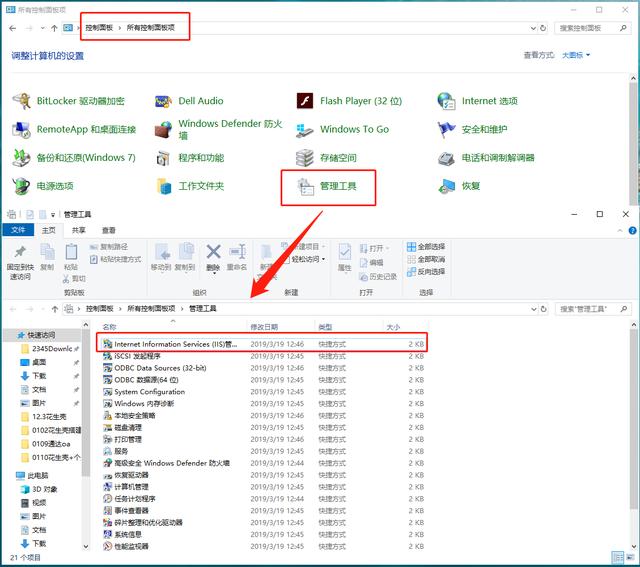Click 控制面板 breadcrumb in Control Panel window
The width and height of the screenshot is (640, 567).
coord(99,27)
